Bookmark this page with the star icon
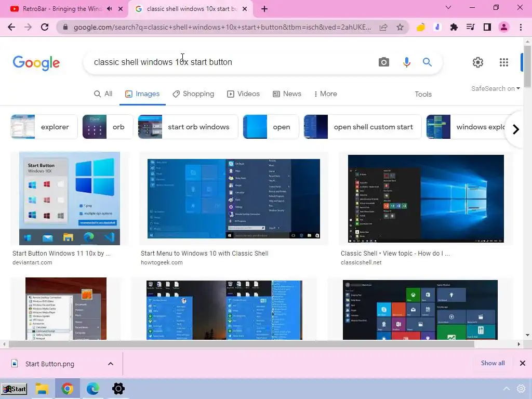Image resolution: width=532 pixels, height=399 pixels. coord(400,27)
